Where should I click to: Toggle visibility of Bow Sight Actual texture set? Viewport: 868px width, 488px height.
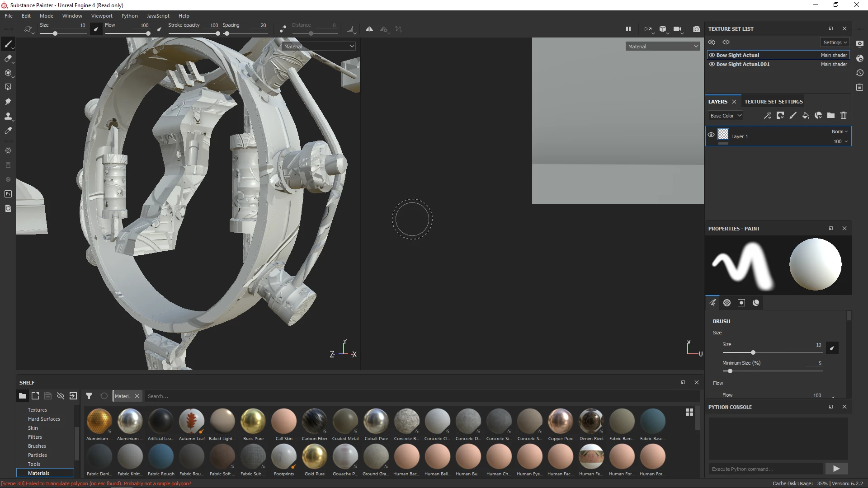[x=712, y=55]
